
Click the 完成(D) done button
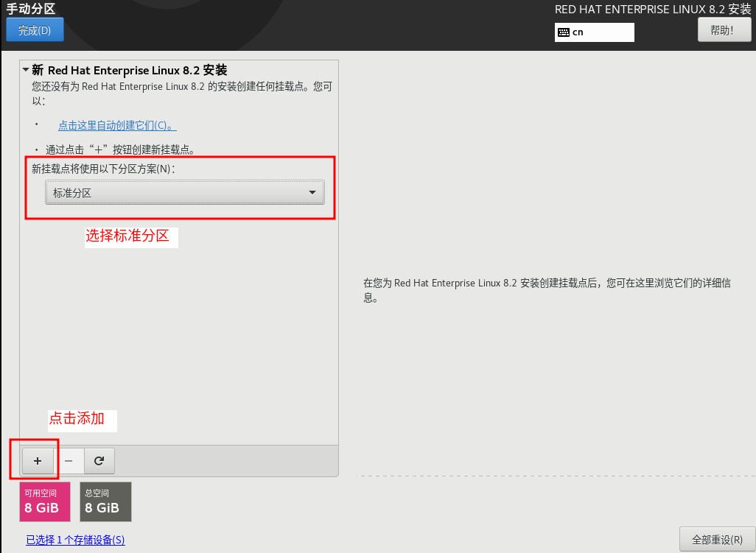click(x=35, y=30)
